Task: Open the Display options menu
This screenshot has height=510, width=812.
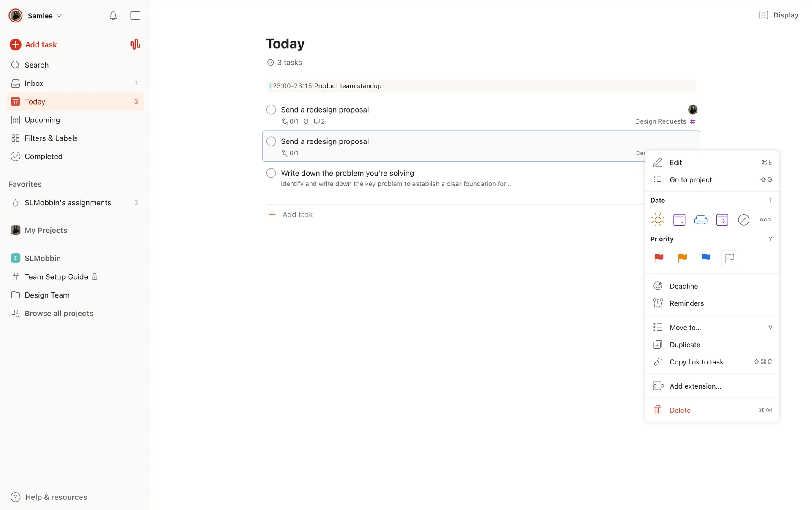Action: 779,15
